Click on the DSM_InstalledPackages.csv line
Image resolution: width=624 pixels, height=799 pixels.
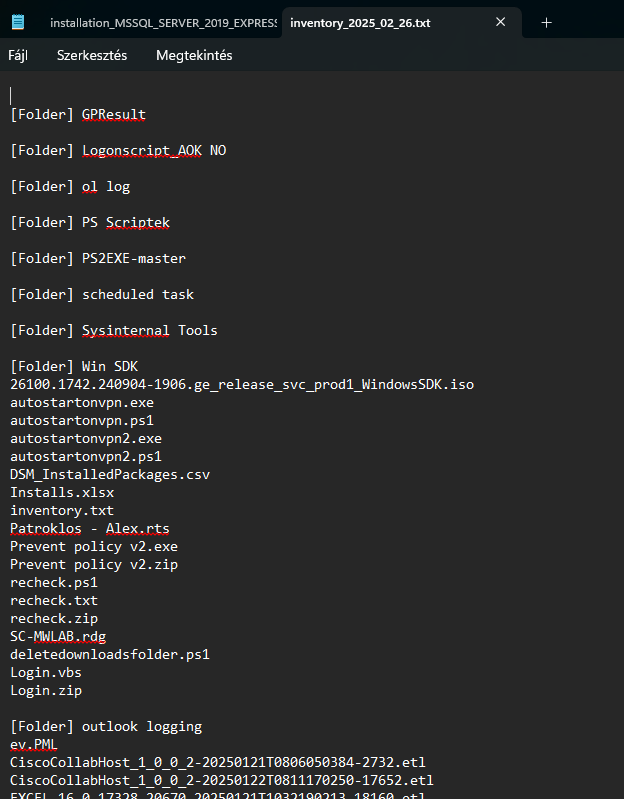click(x=110, y=474)
